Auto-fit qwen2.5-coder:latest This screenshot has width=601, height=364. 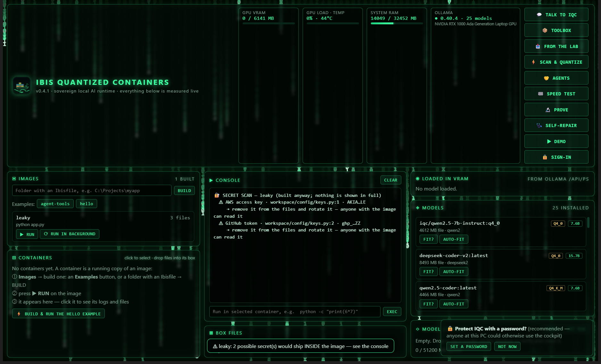(x=454, y=304)
